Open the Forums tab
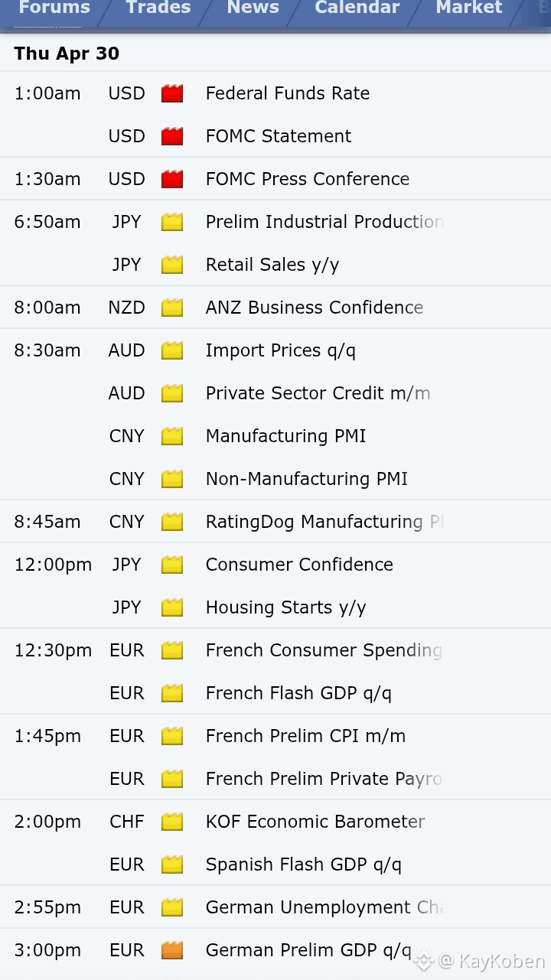The height and width of the screenshot is (980, 551). click(x=54, y=8)
